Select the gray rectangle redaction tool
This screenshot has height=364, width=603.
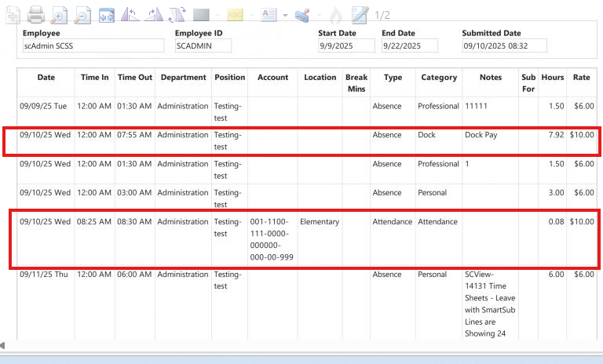point(201,15)
